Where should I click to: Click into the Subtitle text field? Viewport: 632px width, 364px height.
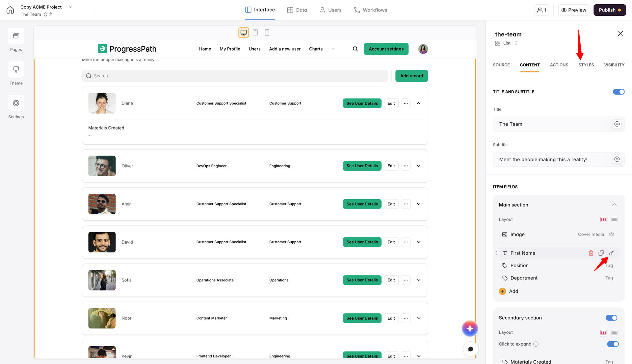click(553, 159)
